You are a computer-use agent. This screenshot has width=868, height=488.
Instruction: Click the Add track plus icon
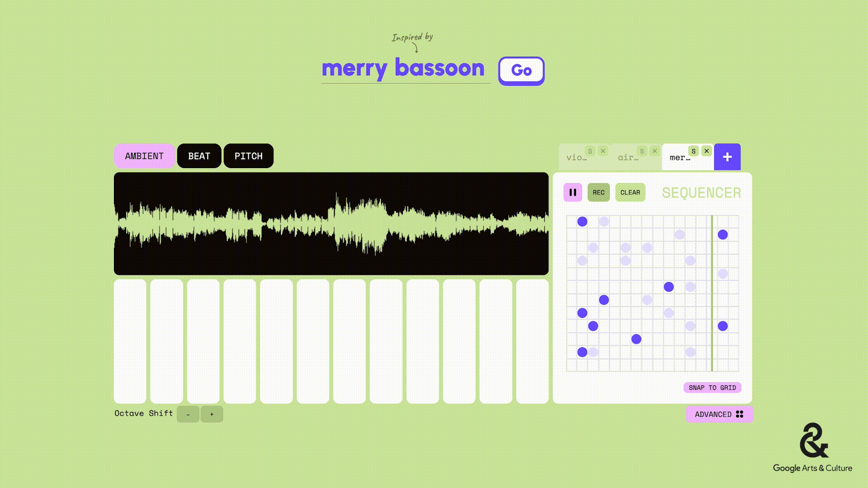[x=726, y=157]
